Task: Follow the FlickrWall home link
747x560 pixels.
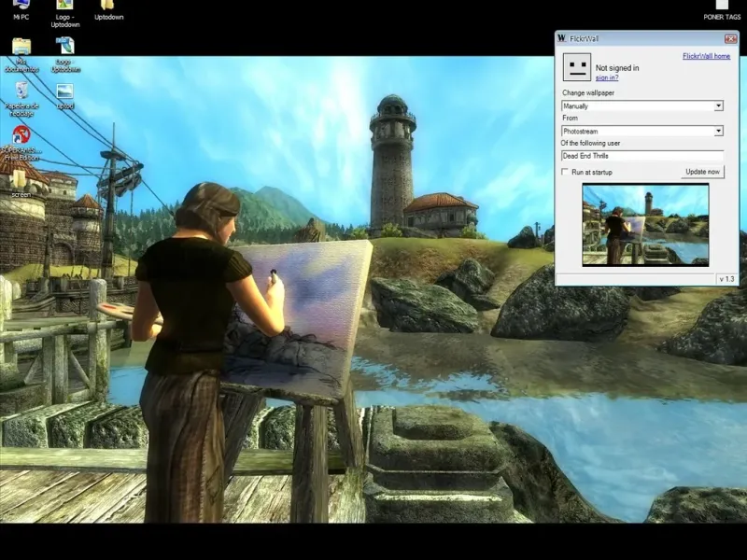Action: pos(706,56)
